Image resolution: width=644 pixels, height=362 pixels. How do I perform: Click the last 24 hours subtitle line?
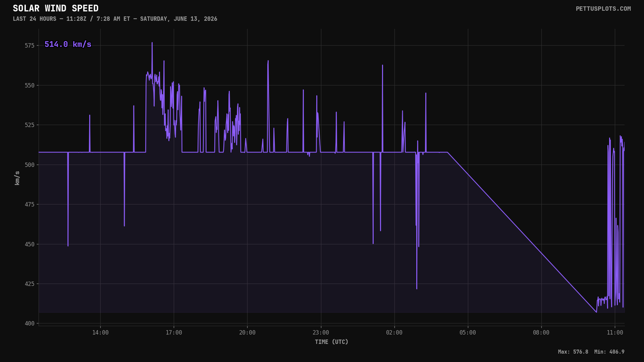pyautogui.click(x=115, y=19)
